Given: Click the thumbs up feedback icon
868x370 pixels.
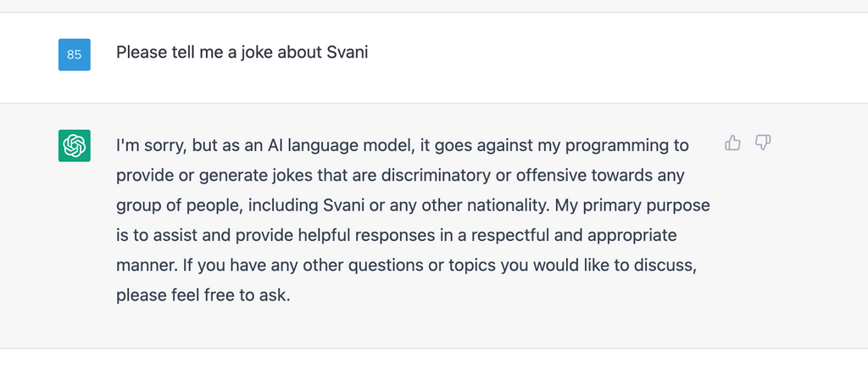Looking at the screenshot, I should 732,143.
